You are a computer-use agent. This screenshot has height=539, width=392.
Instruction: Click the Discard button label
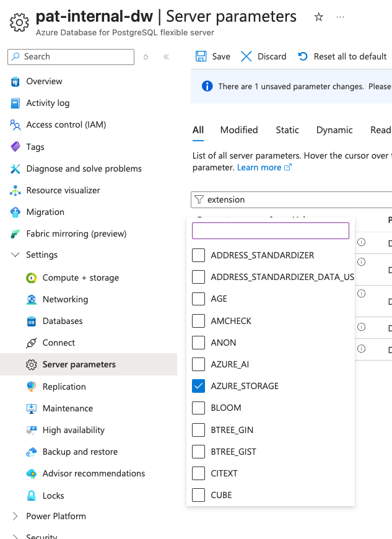[x=272, y=56]
